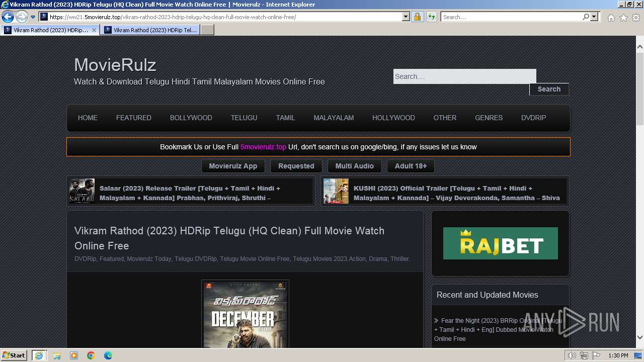Click the Salaar trailer thumbnail
Viewport: 644px width, 362px height.
(82, 191)
